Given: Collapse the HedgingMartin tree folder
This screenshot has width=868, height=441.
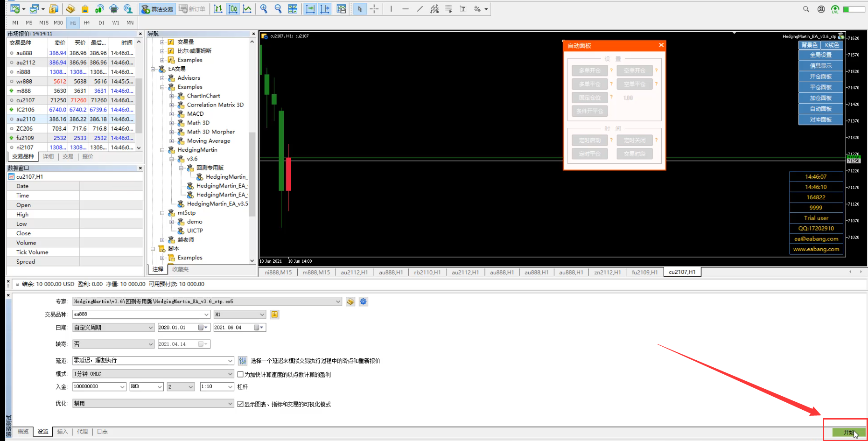Looking at the screenshot, I should [x=162, y=150].
